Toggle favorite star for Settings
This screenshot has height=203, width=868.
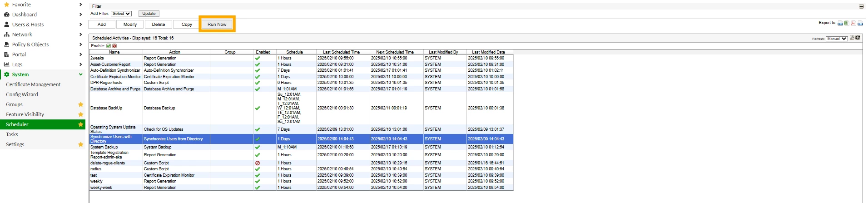coord(81,144)
